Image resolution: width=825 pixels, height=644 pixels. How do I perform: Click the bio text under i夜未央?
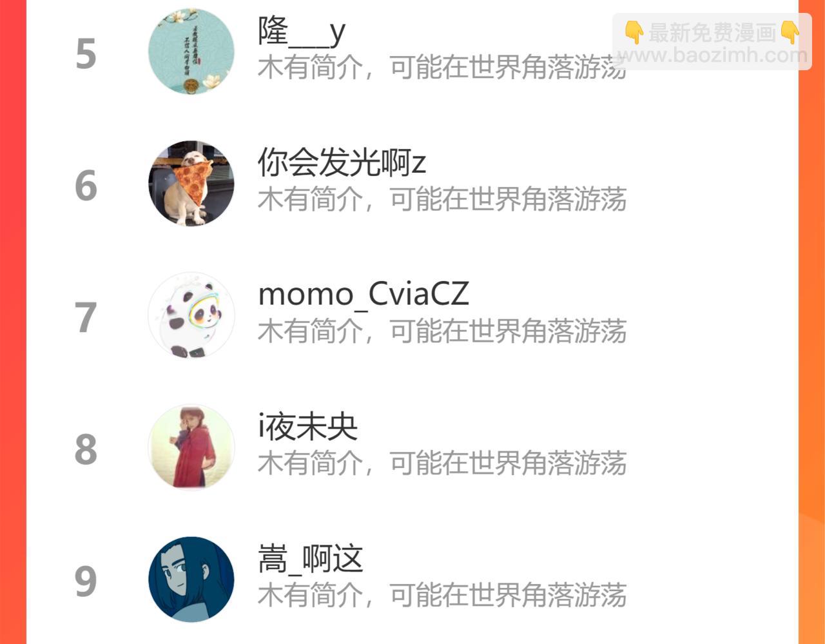(442, 463)
